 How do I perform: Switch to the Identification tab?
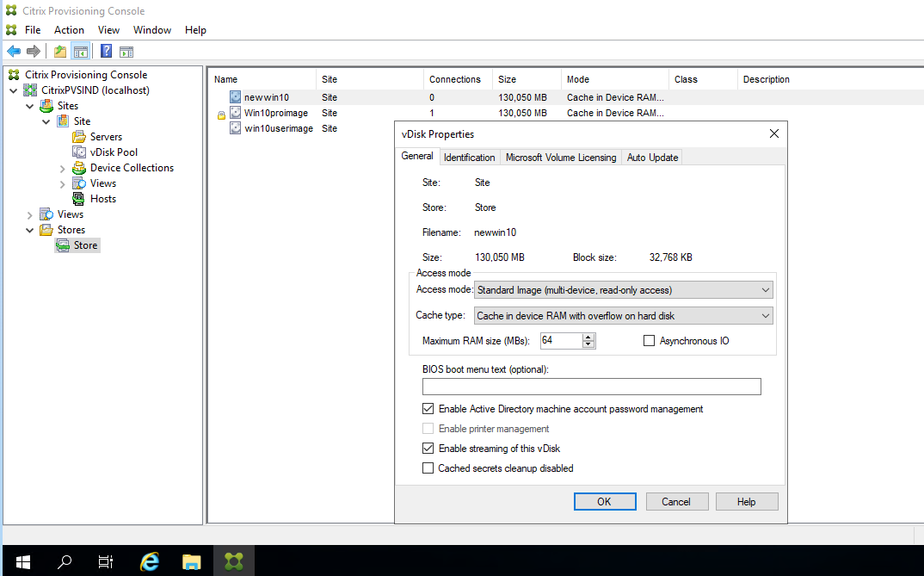[x=469, y=158]
